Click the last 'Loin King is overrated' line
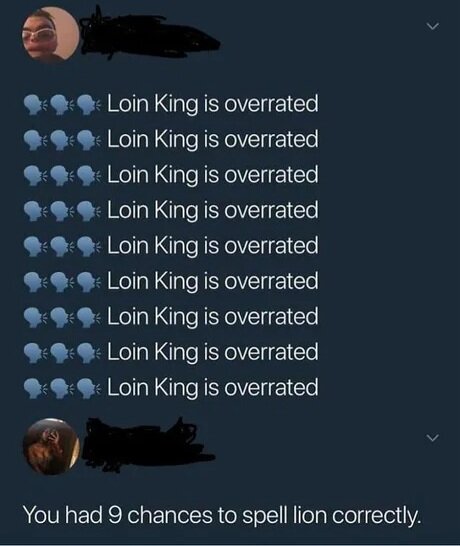 click(x=213, y=388)
